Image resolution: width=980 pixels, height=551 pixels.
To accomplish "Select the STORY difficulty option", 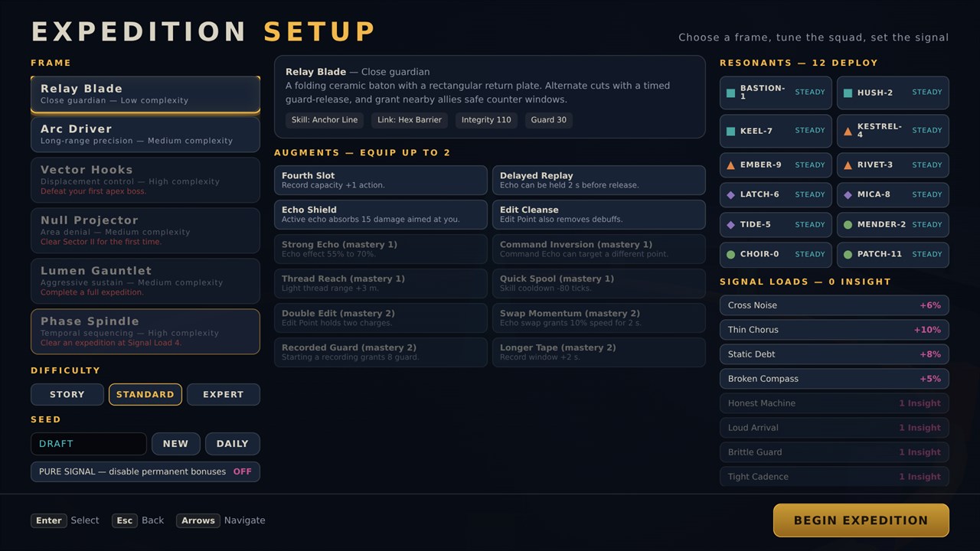I will [x=67, y=394].
